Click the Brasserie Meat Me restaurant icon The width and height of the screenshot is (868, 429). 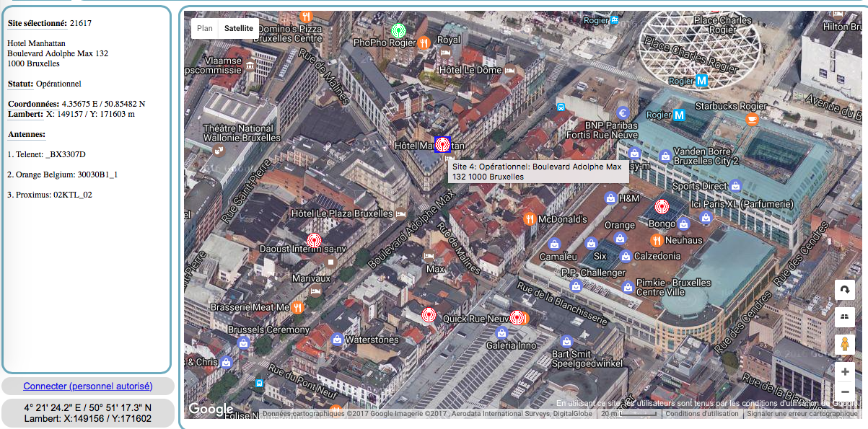pyautogui.click(x=297, y=307)
